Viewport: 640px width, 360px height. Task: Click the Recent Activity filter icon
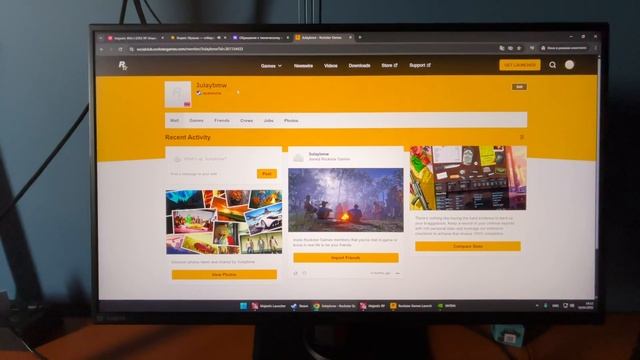pos(522,137)
